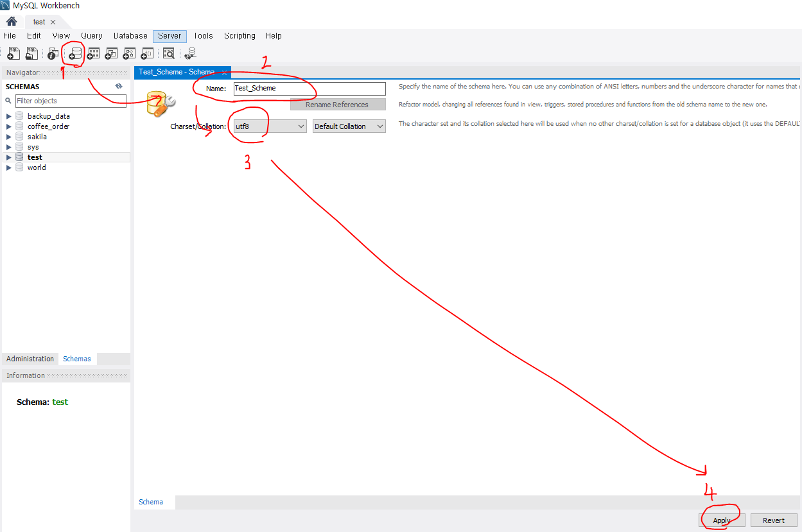Click the sakila database icon

point(20,137)
